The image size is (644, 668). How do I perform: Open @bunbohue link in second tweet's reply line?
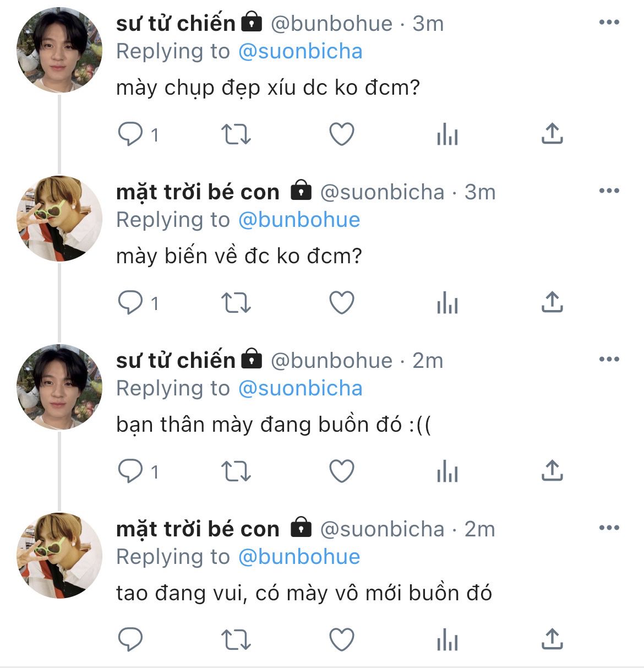click(x=299, y=220)
